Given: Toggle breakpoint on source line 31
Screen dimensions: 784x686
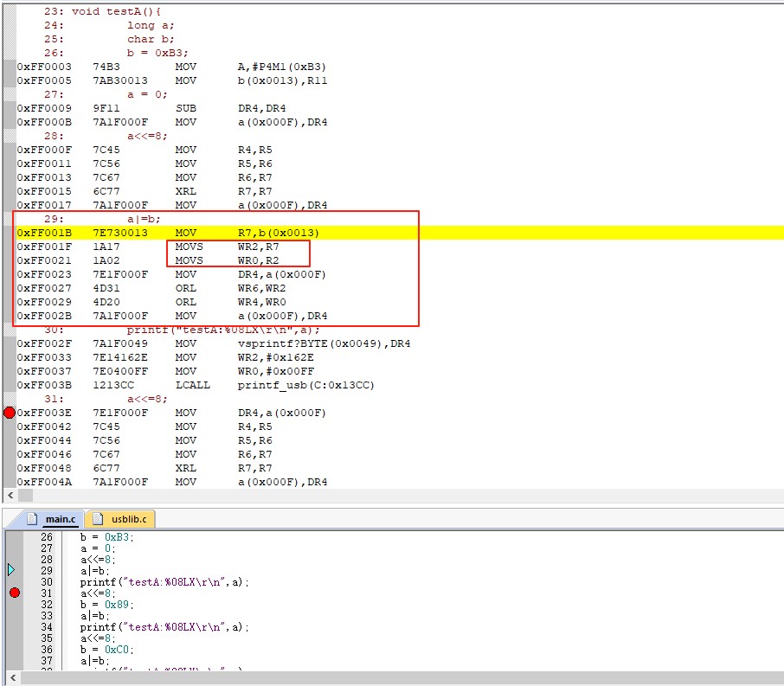Looking at the screenshot, I should [15, 593].
